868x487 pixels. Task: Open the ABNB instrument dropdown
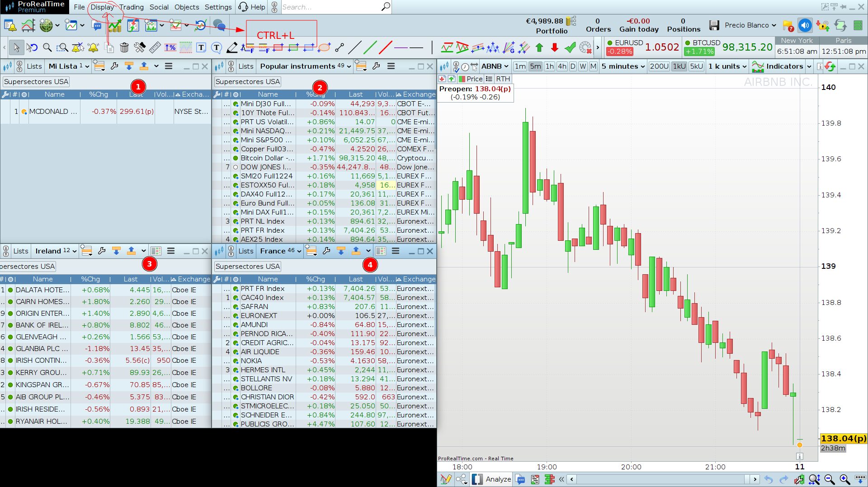(495, 66)
